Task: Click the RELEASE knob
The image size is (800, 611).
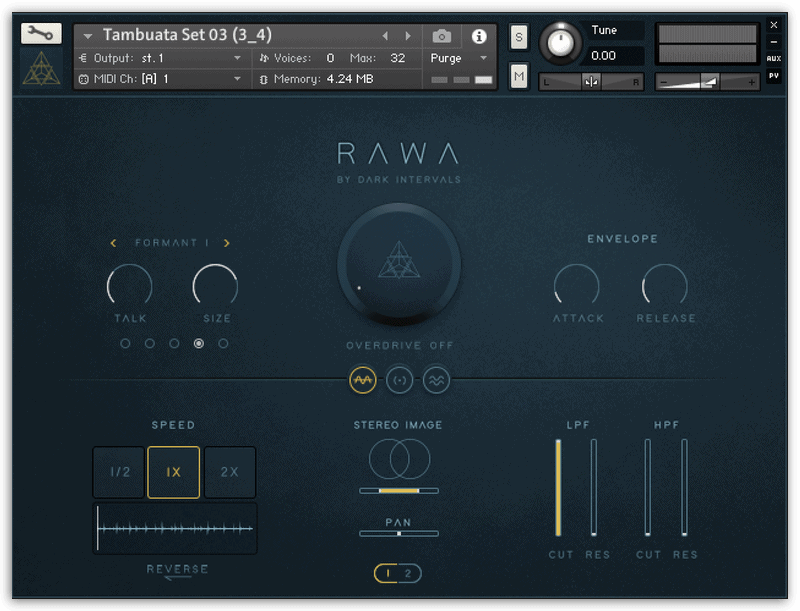Action: [x=664, y=286]
